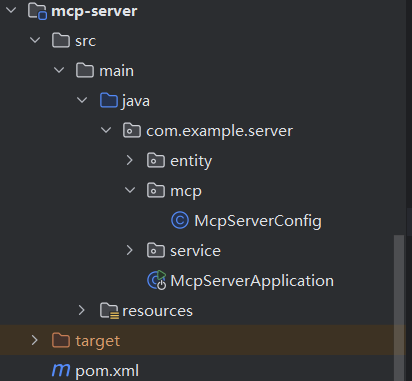This screenshot has height=381, width=412.
Task: Select the com.example.server label
Action: [x=219, y=131]
